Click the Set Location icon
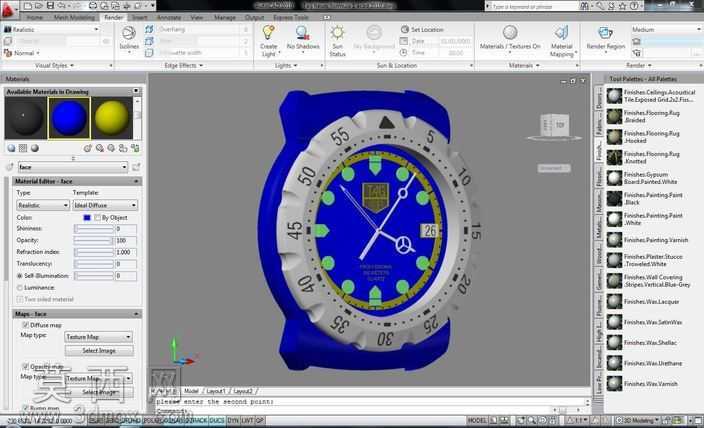The height and width of the screenshot is (428, 704). tap(405, 29)
